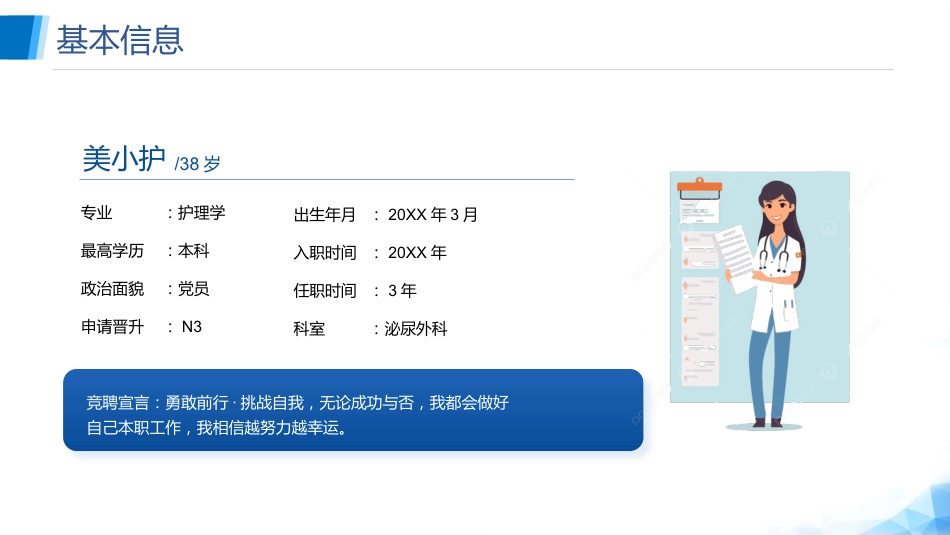Click the age text /38 岁

[198, 164]
